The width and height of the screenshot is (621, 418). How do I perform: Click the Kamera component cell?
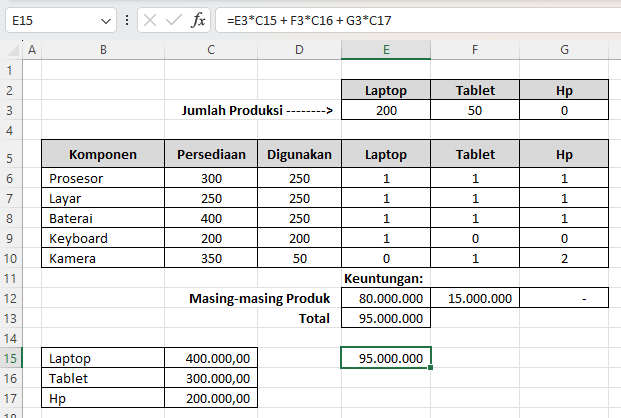point(103,258)
